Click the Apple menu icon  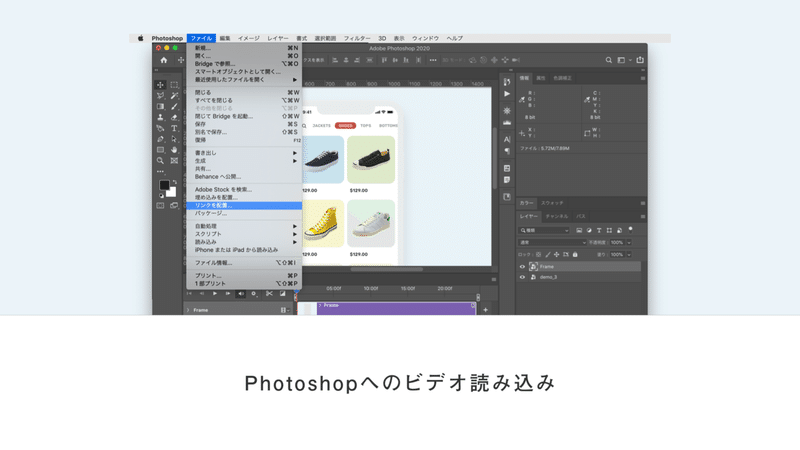point(141,38)
